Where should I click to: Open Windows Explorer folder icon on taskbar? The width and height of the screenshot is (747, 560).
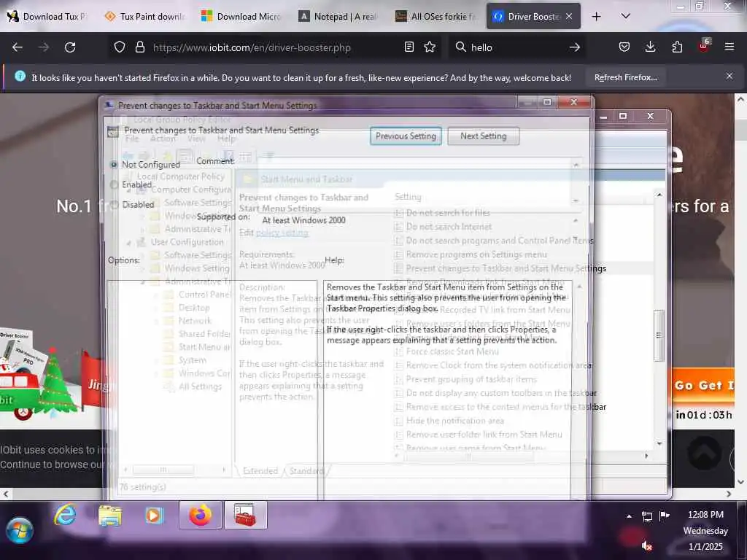click(110, 516)
